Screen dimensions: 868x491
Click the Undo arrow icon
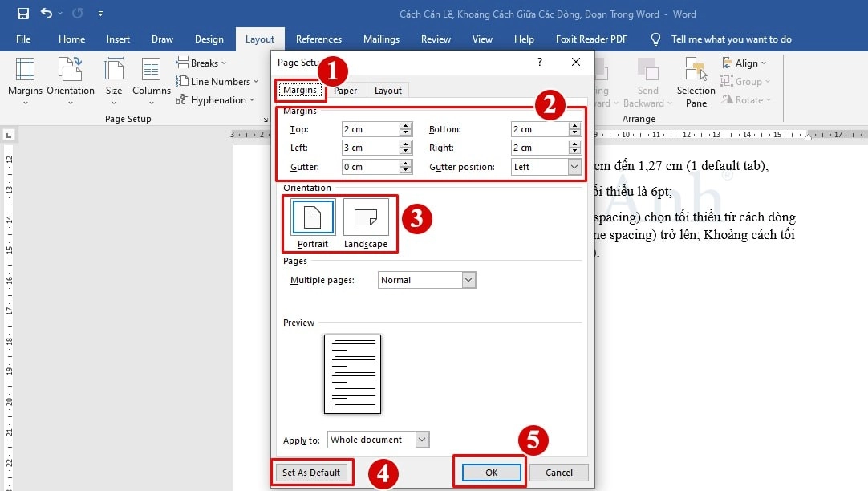[46, 14]
